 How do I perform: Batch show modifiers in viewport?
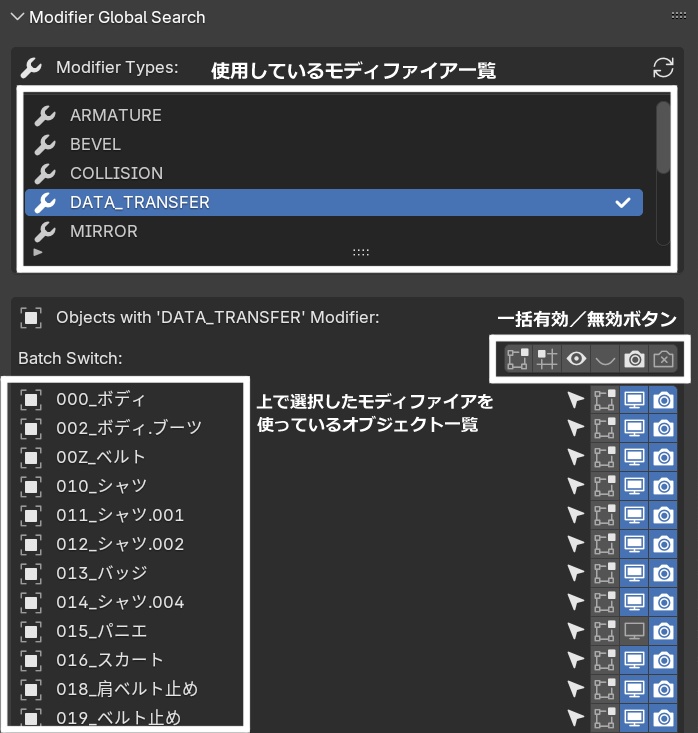pyautogui.click(x=576, y=359)
